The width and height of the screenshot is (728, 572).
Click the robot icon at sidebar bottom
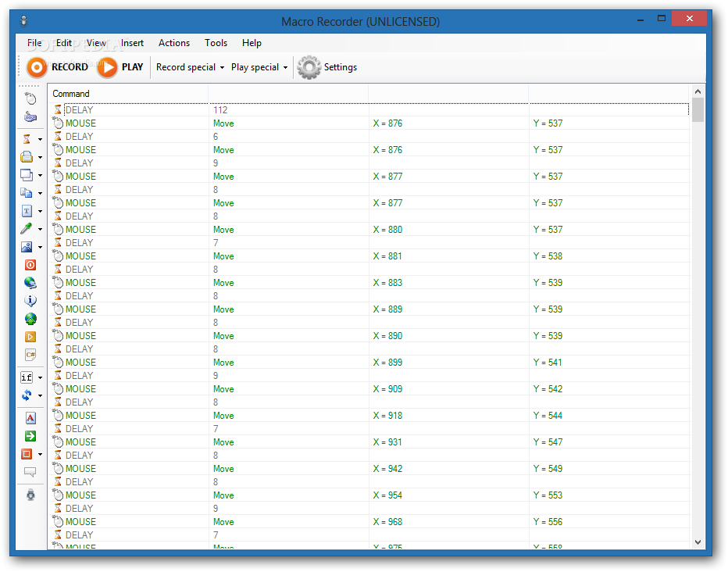tap(30, 495)
